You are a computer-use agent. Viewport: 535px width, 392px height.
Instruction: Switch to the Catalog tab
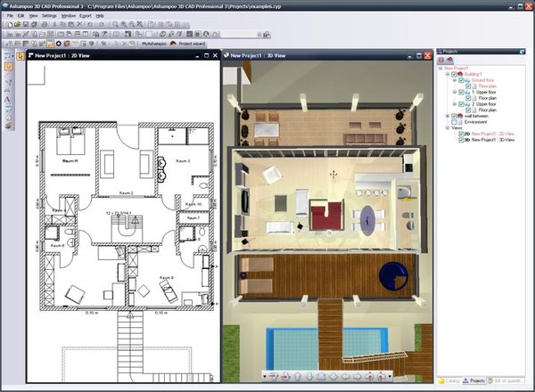tap(452, 380)
